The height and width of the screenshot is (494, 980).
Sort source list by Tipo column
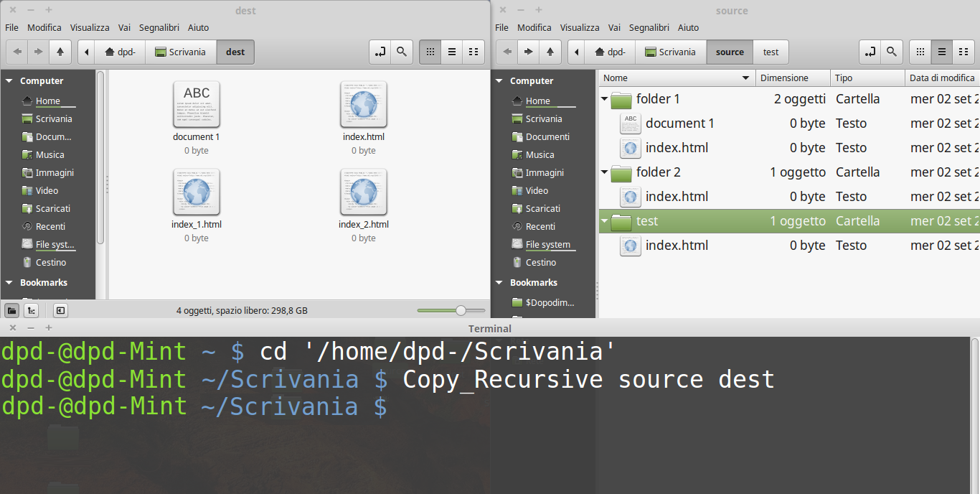coord(867,78)
